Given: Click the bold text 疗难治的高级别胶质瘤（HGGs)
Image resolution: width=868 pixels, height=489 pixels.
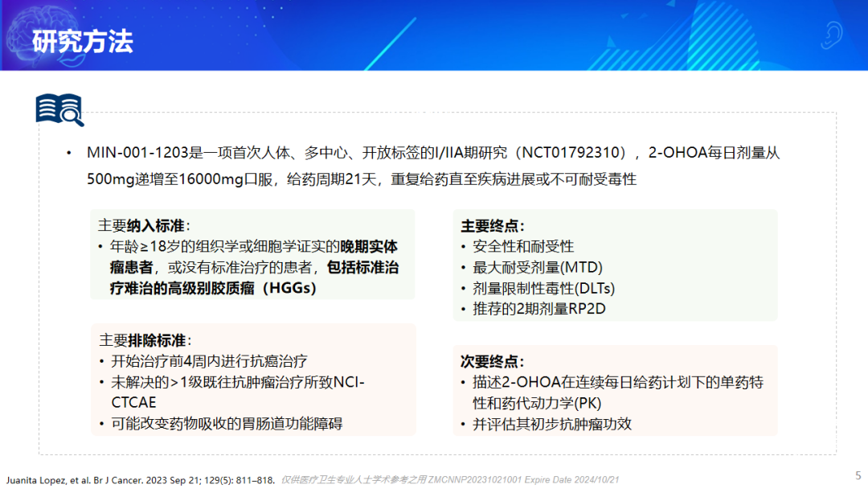Looking at the screenshot, I should tap(213, 288).
